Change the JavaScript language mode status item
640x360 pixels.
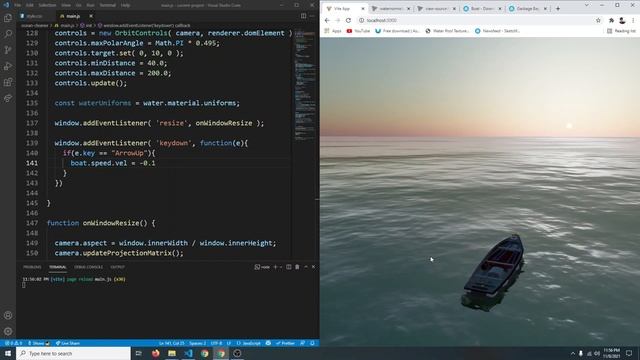pos(249,343)
